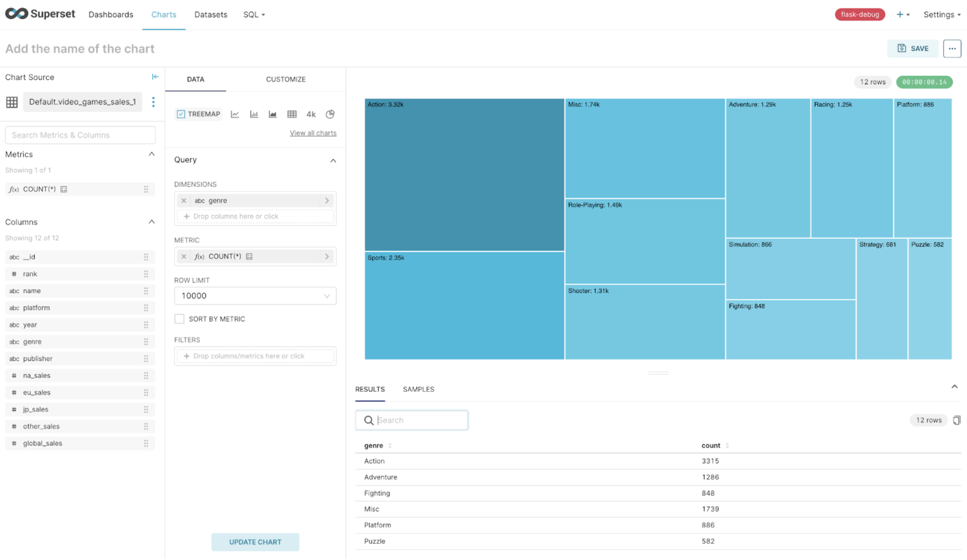Select the Big Number 4k icon
Screen dimensions: 967x560
311,114
